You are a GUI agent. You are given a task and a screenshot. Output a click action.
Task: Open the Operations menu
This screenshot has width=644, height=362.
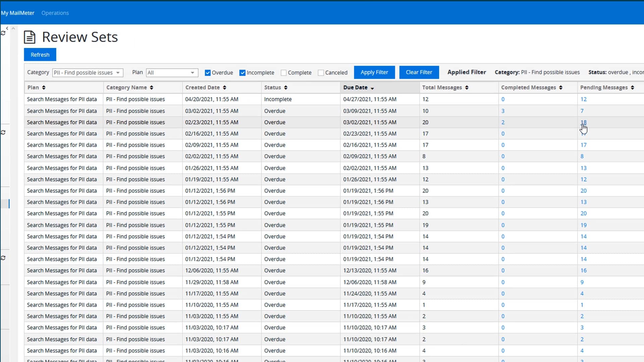[55, 13]
